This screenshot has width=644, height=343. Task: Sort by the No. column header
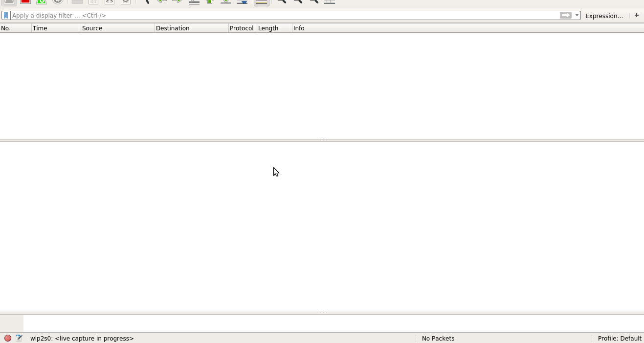pyautogui.click(x=16, y=28)
